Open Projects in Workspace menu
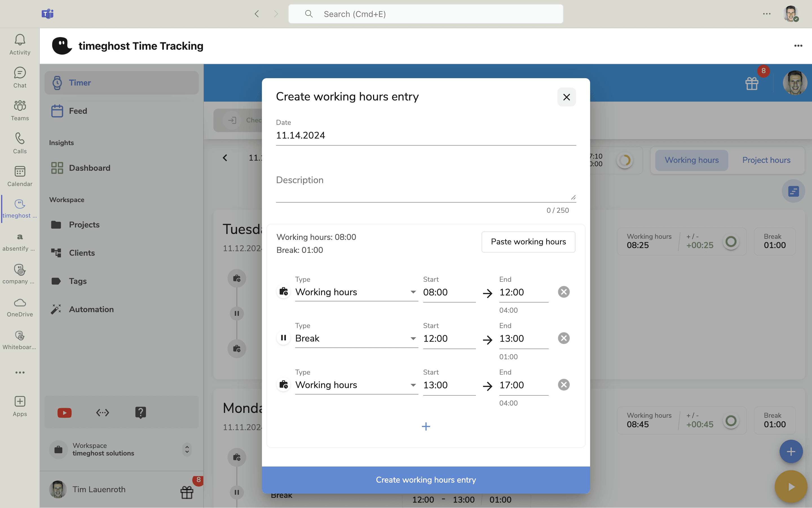This screenshot has height=508, width=812. click(x=122, y=224)
